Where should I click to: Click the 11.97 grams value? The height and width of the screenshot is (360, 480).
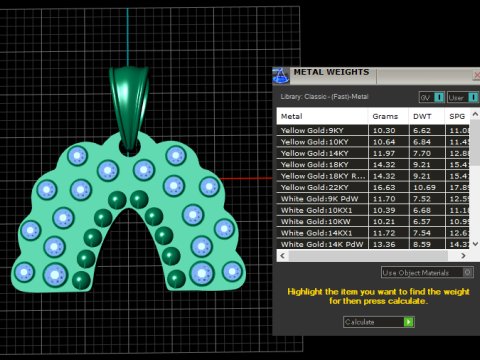(384, 153)
